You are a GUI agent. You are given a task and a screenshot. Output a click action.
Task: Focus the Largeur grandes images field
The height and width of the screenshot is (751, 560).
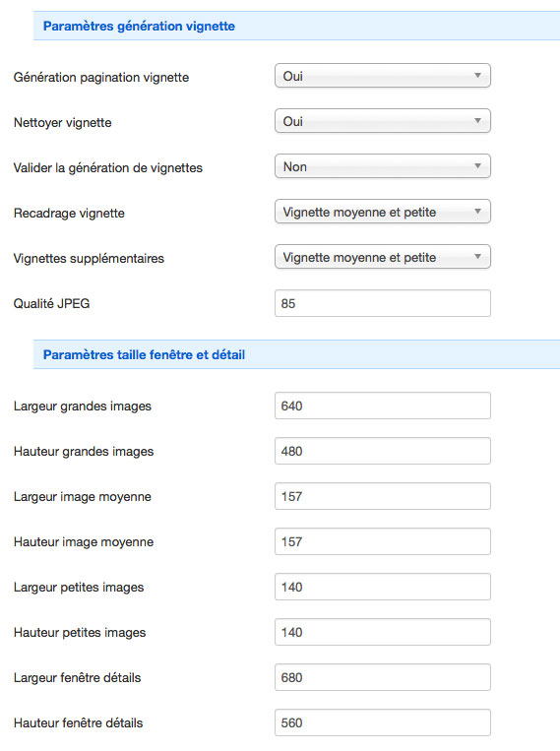(382, 406)
